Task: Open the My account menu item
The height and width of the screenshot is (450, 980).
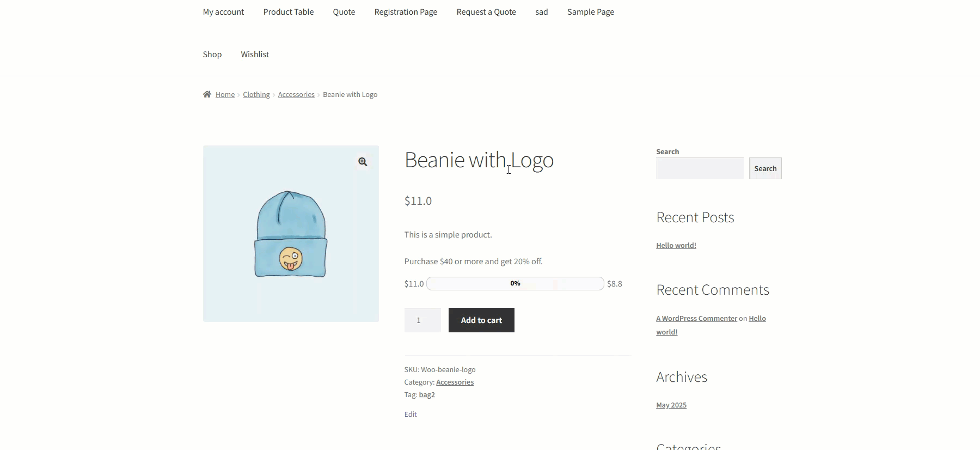Action: [x=223, y=12]
